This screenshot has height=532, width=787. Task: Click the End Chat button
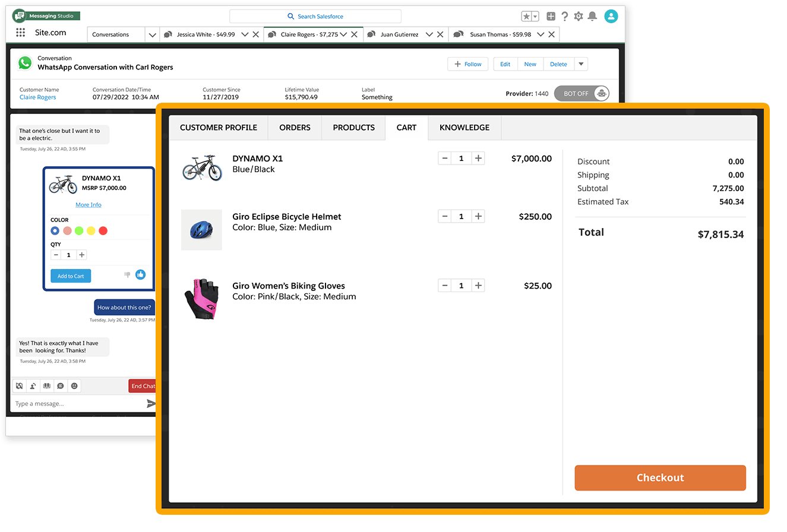tap(143, 386)
